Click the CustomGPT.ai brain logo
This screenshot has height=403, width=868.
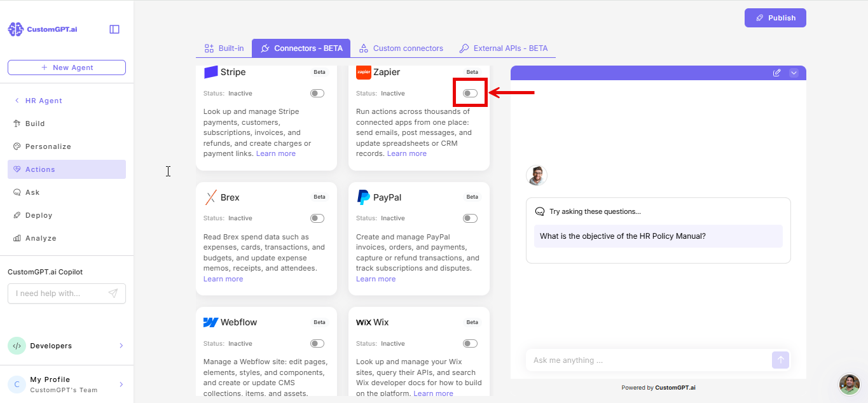15,29
